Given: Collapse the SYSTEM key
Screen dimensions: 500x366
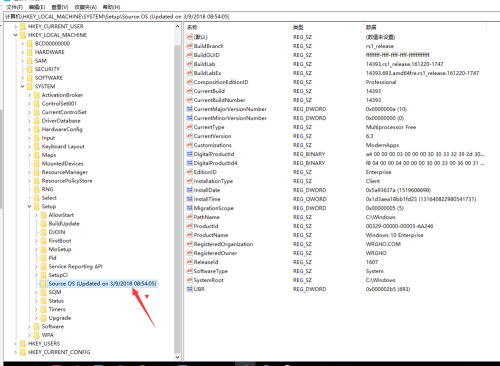Looking at the screenshot, I should pos(22,86).
